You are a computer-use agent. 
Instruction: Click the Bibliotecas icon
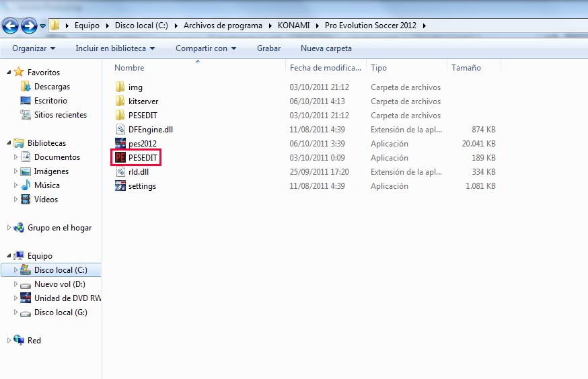click(x=19, y=142)
